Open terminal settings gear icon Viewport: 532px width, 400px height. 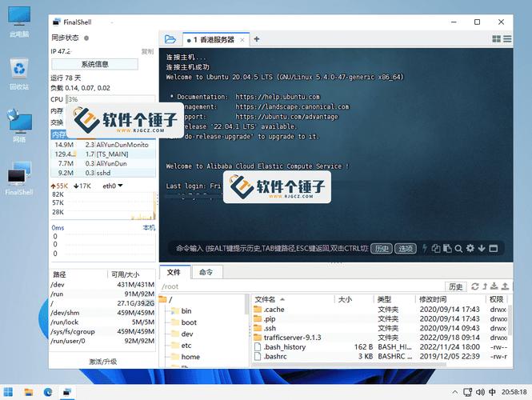(x=470, y=248)
